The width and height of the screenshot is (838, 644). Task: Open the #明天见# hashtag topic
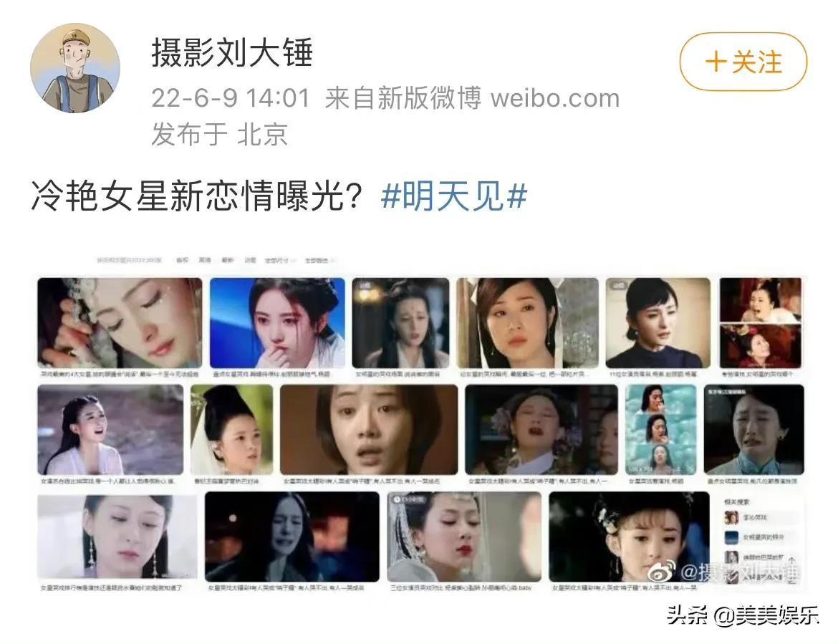[x=454, y=196]
